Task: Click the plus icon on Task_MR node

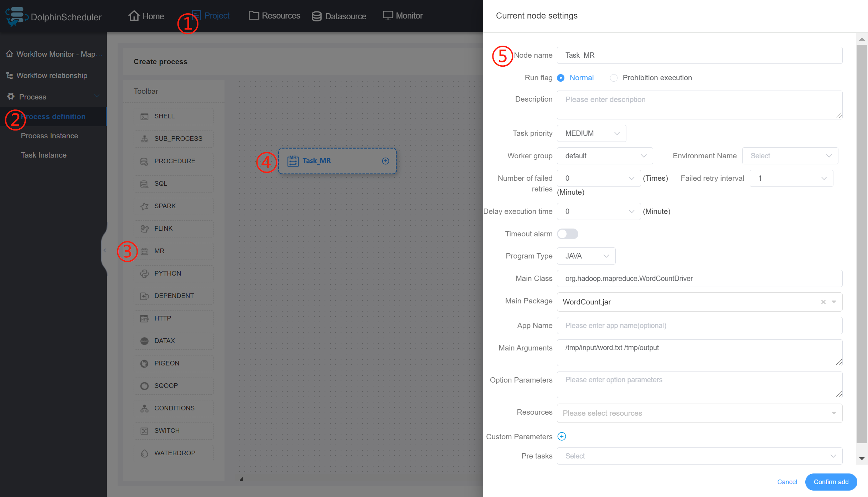Action: tap(386, 161)
